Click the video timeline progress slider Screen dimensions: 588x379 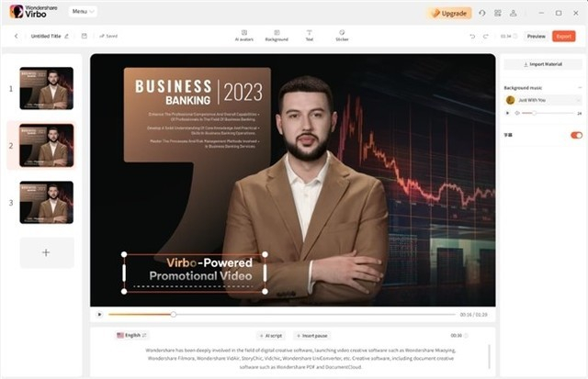click(x=282, y=315)
